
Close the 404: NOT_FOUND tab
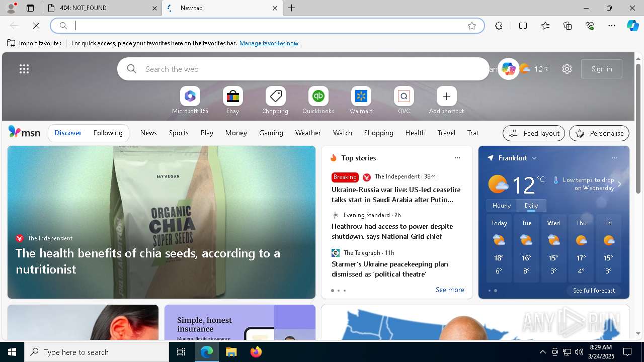[x=154, y=8]
